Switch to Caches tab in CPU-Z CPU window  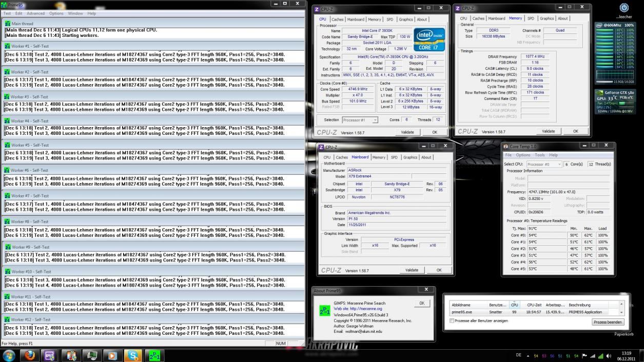337,19
